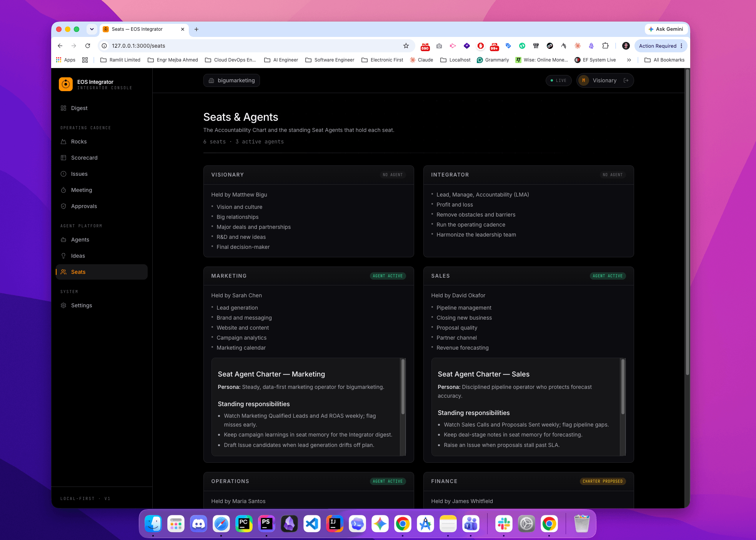Click the Charter Proposed badge on Finance
Screen dimensions: 756x540
pos(603,481)
